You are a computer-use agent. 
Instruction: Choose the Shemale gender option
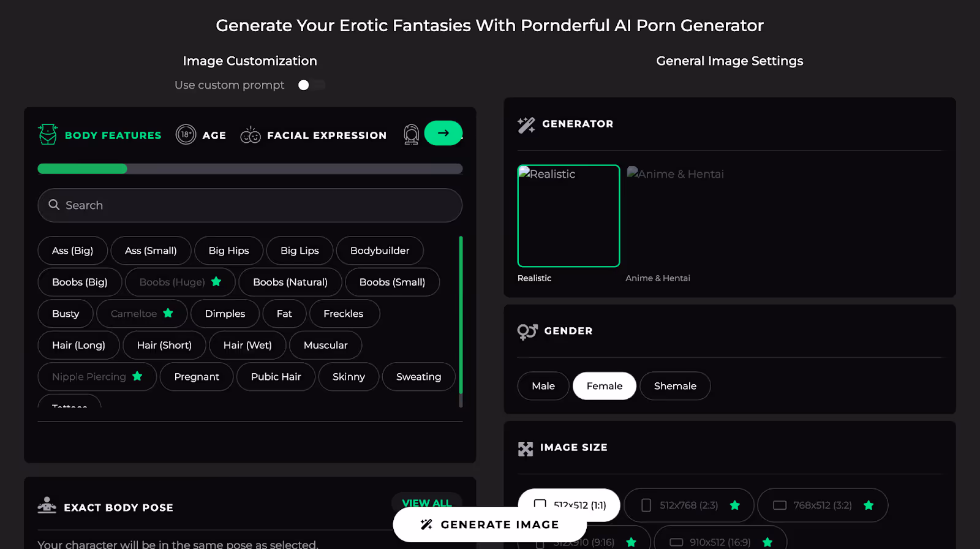click(675, 386)
